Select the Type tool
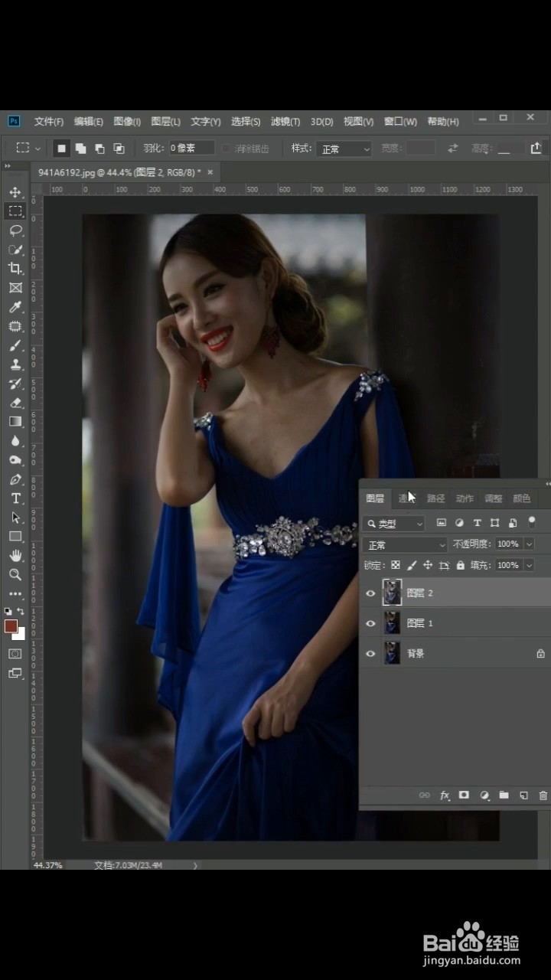Image resolution: width=551 pixels, height=980 pixels. [x=15, y=498]
